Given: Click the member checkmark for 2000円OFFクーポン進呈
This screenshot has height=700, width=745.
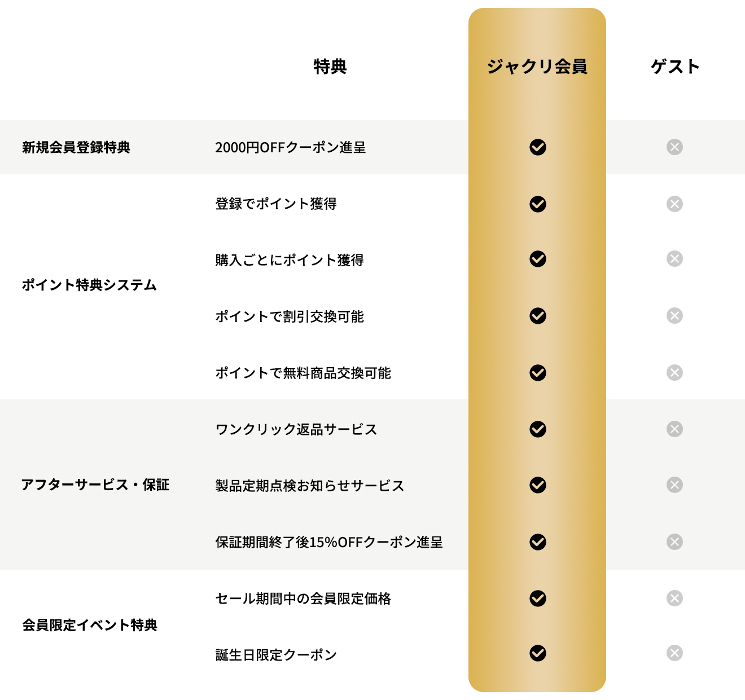Looking at the screenshot, I should click(538, 147).
